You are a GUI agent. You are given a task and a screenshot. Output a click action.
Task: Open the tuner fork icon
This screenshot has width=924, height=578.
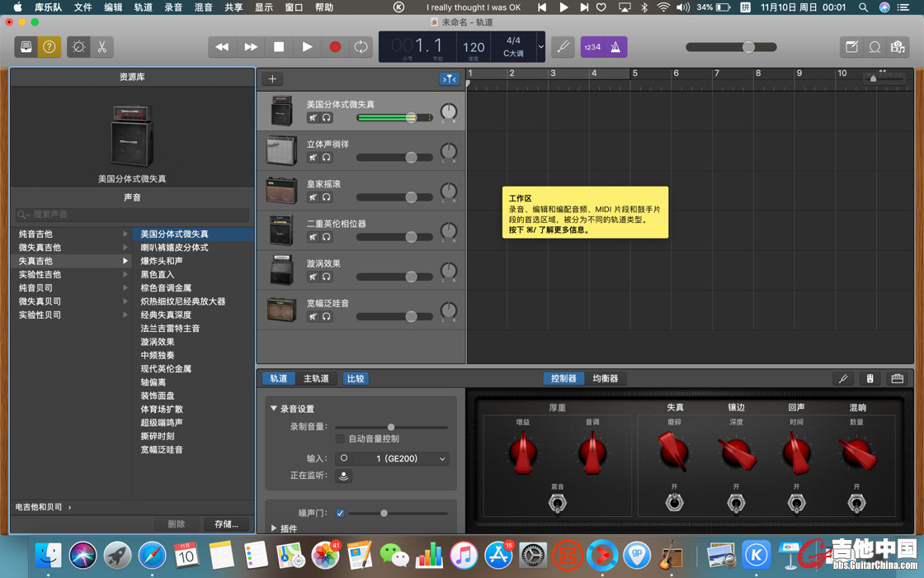[x=563, y=47]
